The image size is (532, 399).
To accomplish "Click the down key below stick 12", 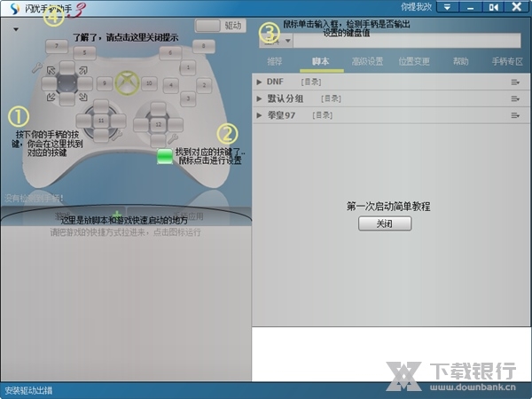I will coord(158,140).
